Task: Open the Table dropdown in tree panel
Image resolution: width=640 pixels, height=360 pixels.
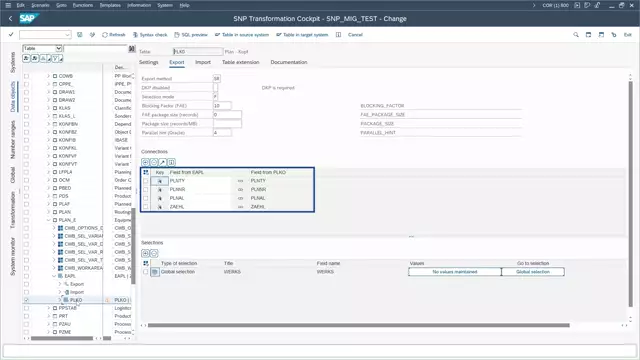Action: click(58, 49)
